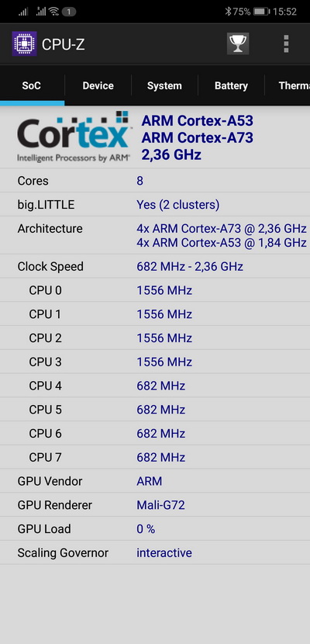Tap the Scaling Governor row
310x644 pixels.
point(155,552)
